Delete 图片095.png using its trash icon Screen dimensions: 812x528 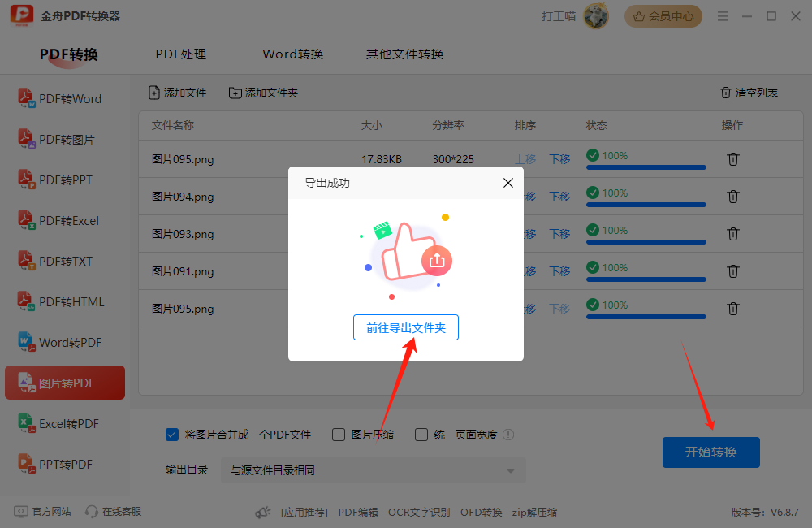(733, 159)
